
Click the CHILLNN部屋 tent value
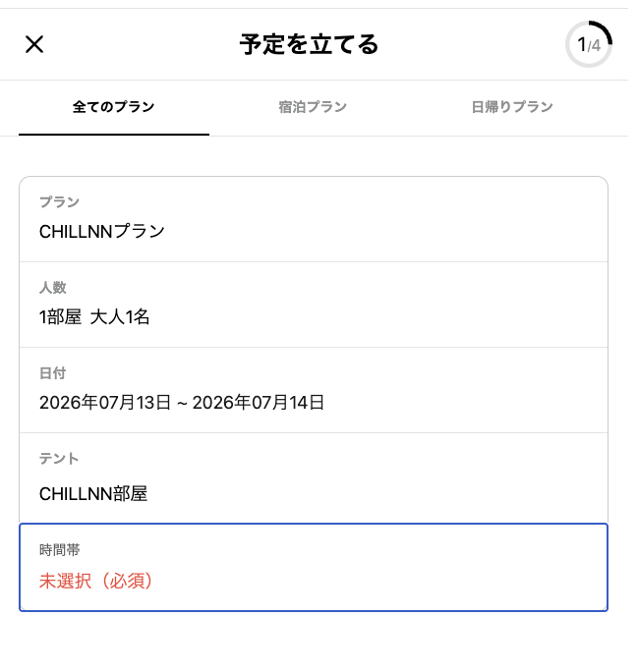coord(93,494)
